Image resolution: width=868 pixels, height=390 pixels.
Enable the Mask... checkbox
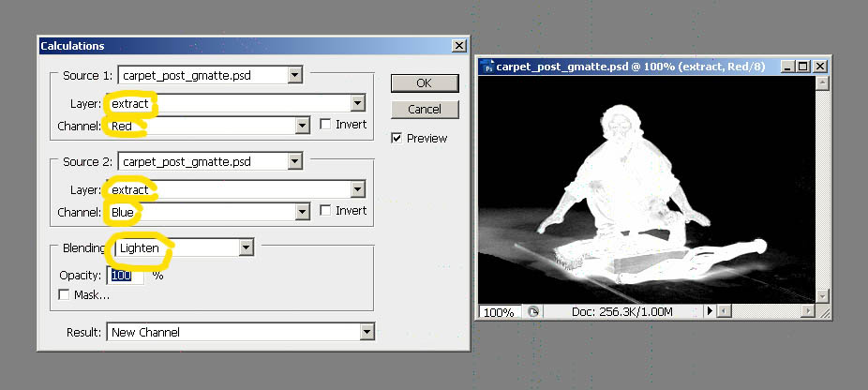[x=64, y=294]
